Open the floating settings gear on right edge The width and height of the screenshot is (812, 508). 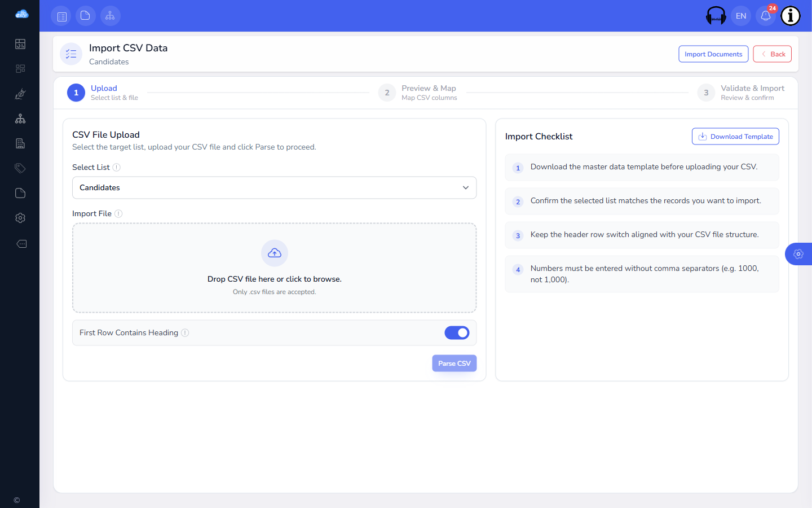pyautogui.click(x=798, y=254)
